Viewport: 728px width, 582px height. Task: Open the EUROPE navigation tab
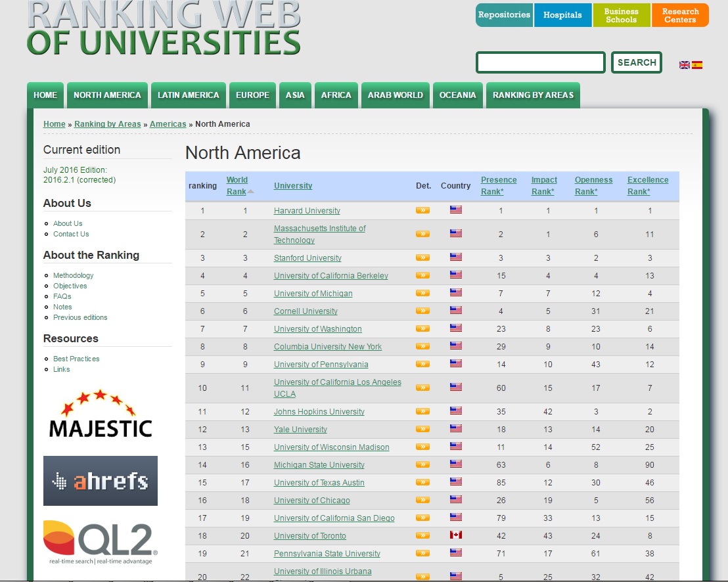(252, 95)
